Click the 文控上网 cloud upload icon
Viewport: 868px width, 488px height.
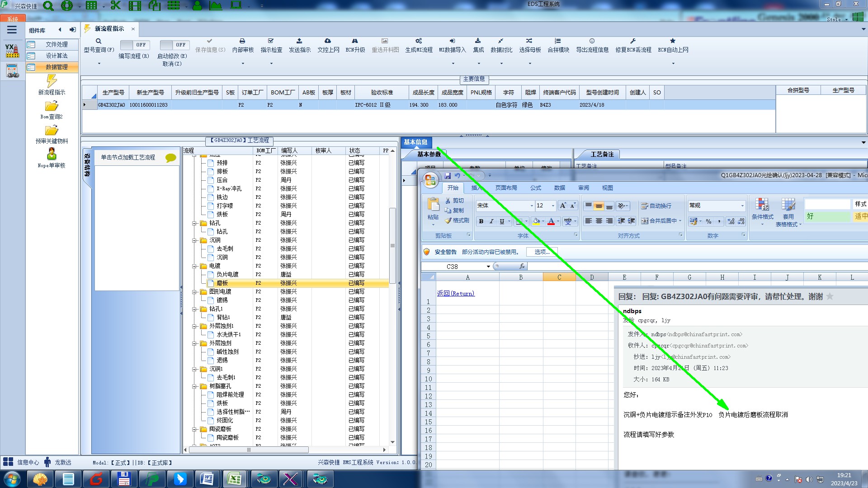pyautogui.click(x=328, y=41)
